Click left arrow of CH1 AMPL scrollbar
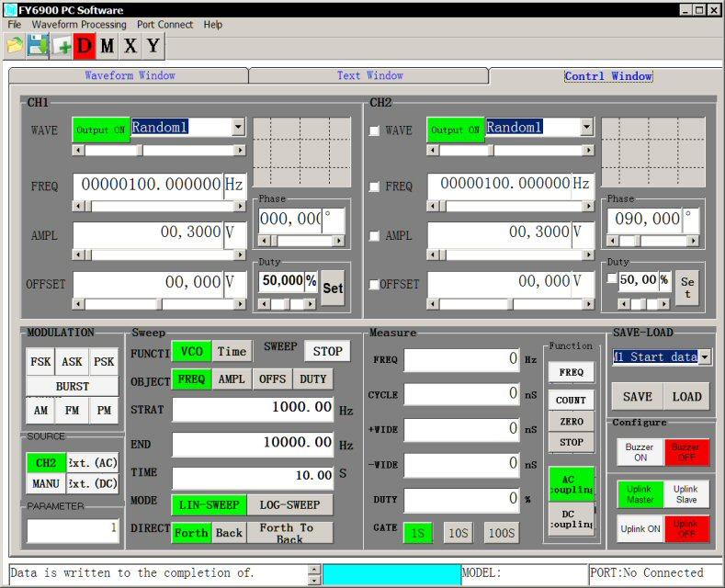The image size is (725, 588). 78,254
